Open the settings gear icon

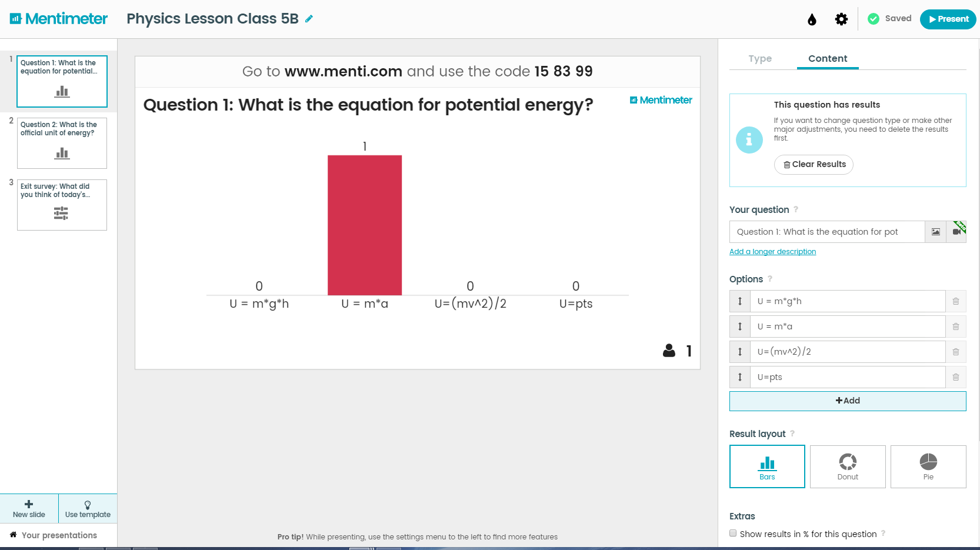841,19
